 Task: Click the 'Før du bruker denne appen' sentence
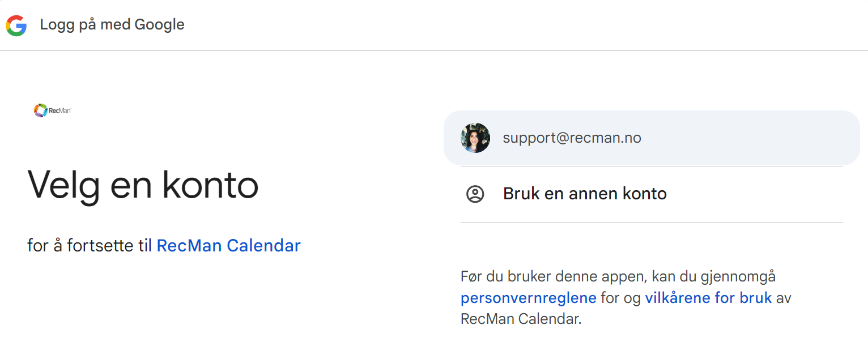point(618,277)
